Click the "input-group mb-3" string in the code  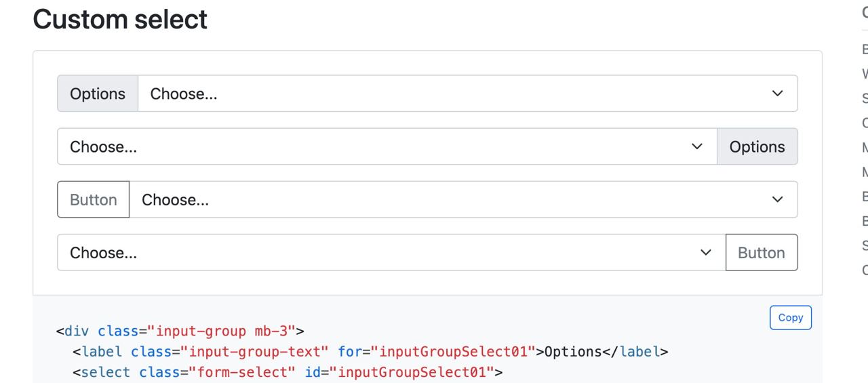[x=226, y=331]
